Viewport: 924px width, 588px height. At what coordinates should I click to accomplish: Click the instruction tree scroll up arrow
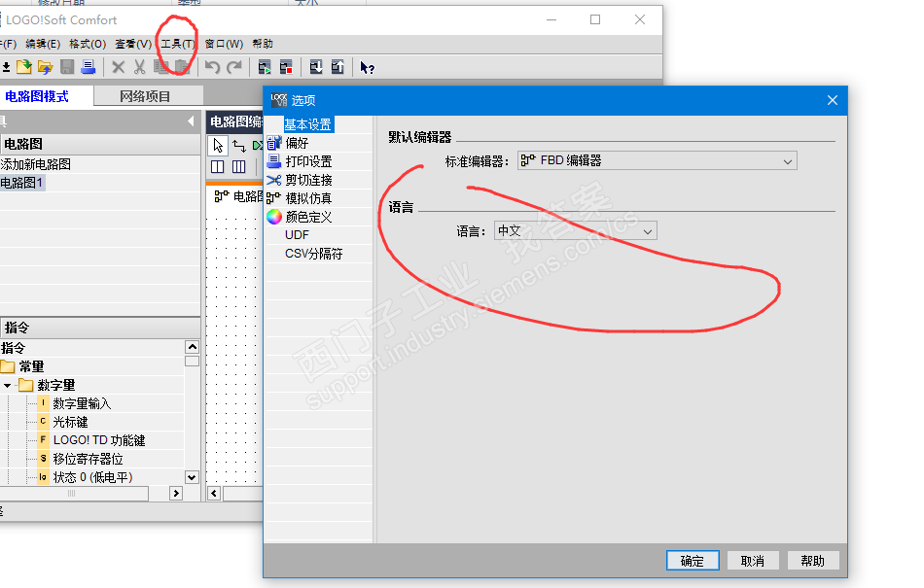(193, 347)
